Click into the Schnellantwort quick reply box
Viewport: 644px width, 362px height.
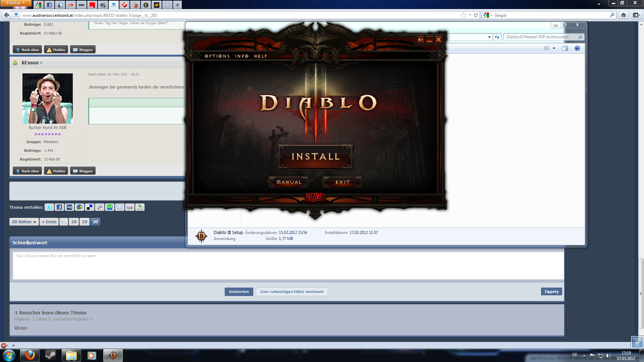click(x=288, y=265)
